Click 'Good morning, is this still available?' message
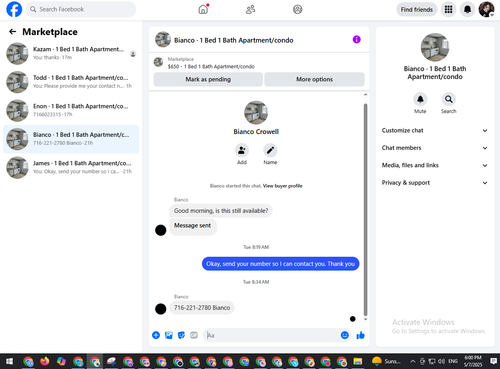500x369 pixels. (x=221, y=211)
